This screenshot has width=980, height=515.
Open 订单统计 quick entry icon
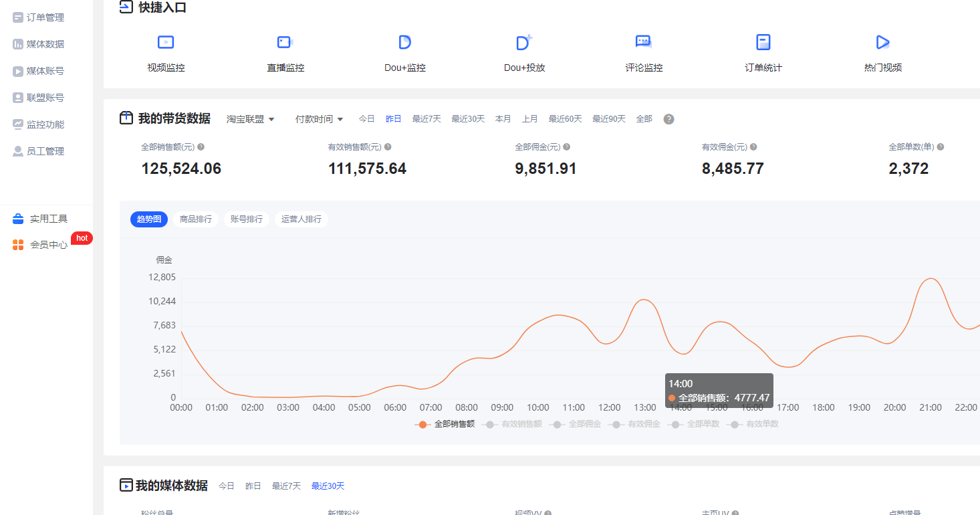click(763, 43)
